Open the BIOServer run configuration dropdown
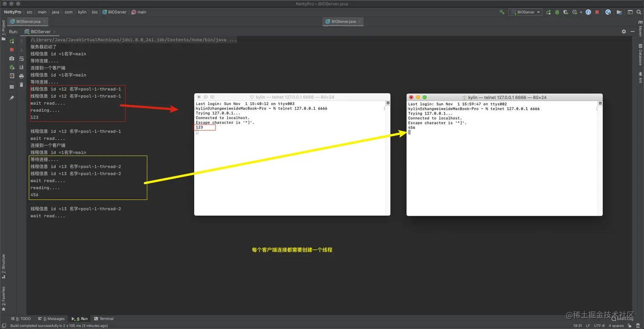This screenshot has height=329, width=644. tap(526, 12)
